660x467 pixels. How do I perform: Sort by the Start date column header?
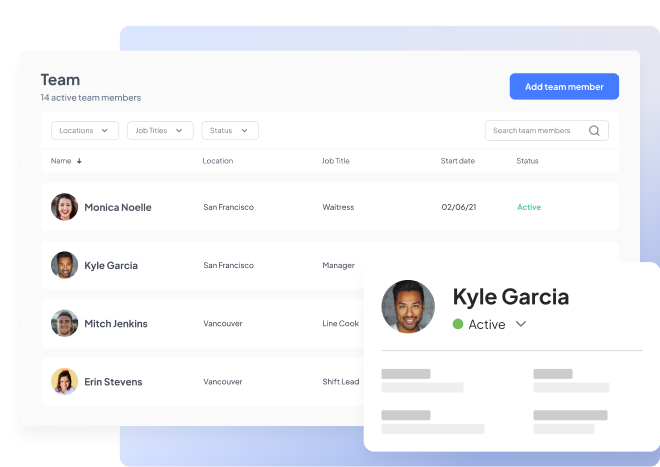coord(458,161)
